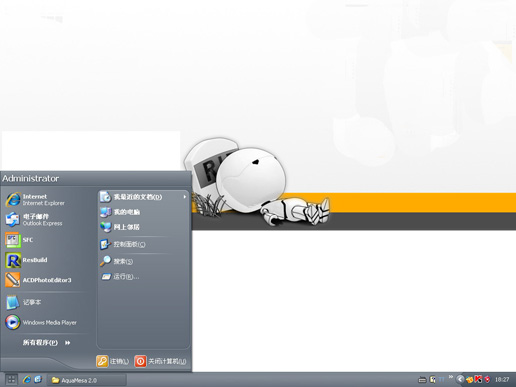Open Internet Explorer from quick launch bar
The image size is (516, 387).
coord(27,379)
